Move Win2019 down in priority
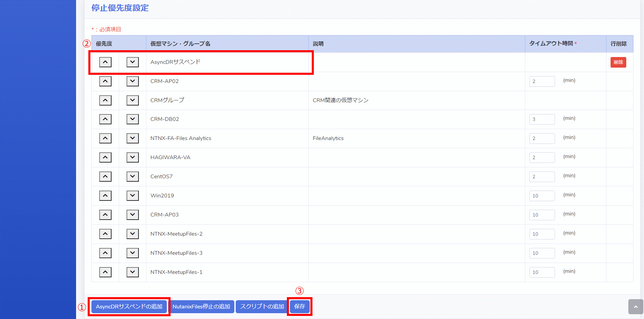The width and height of the screenshot is (644, 319). pyautogui.click(x=132, y=196)
